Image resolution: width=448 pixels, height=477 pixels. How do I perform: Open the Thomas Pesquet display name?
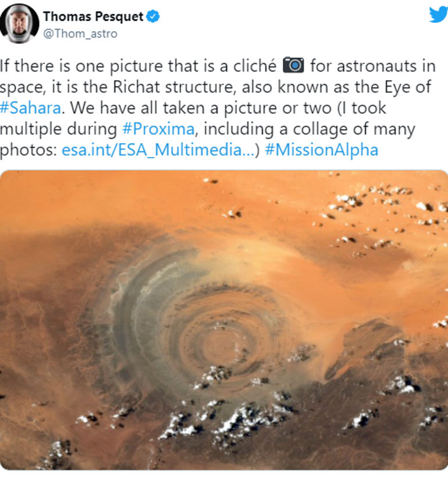coord(93,16)
